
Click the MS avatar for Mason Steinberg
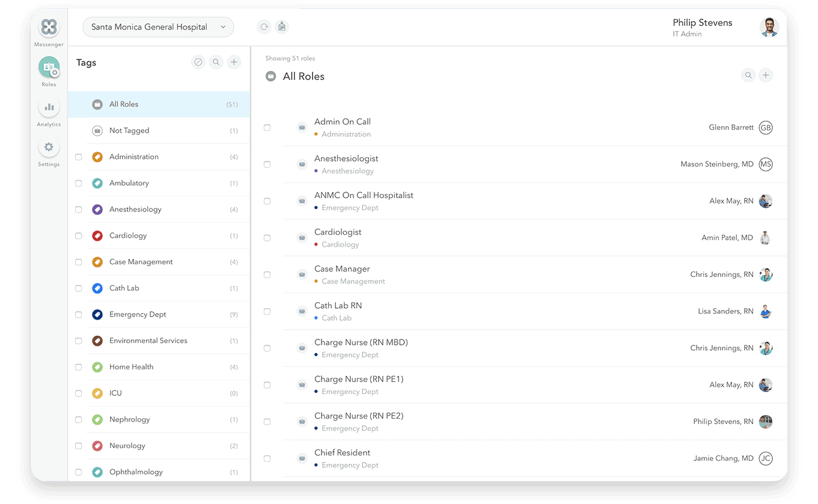click(x=765, y=164)
